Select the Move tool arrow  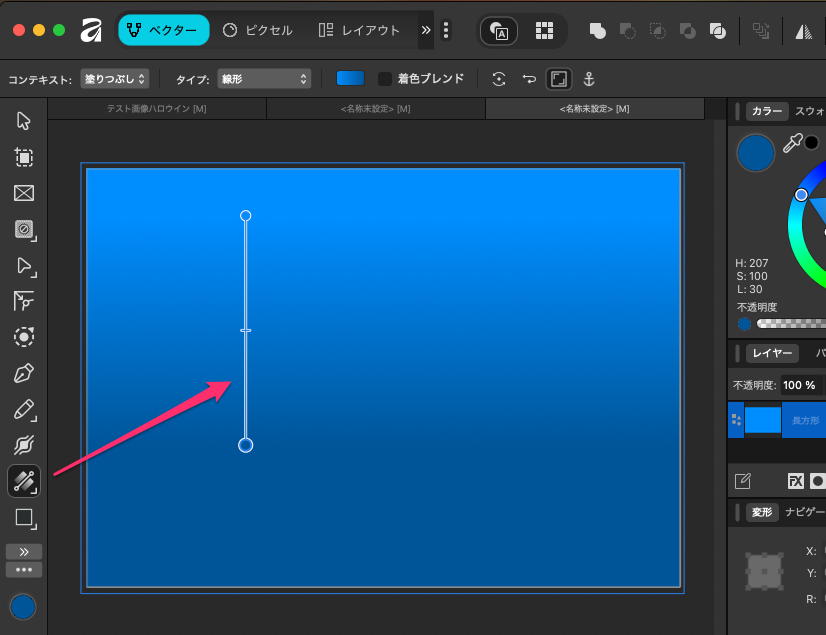24,121
